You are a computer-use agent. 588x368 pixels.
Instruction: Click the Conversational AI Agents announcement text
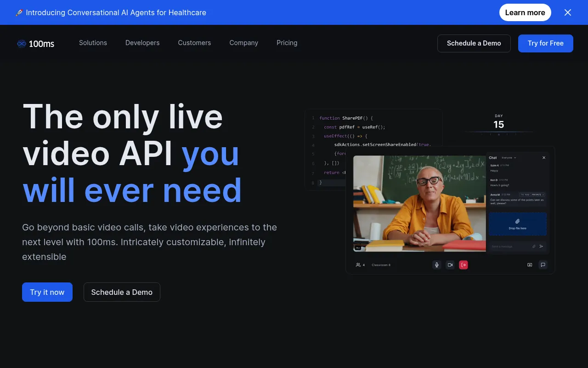(x=116, y=12)
